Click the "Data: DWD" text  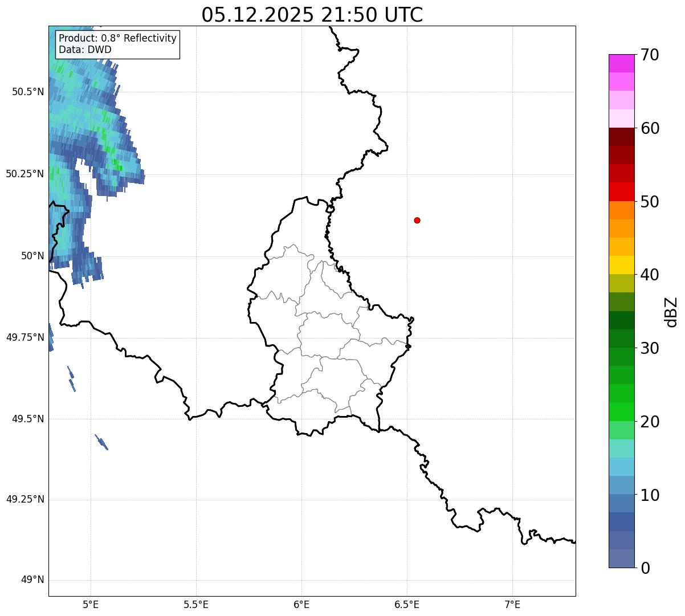(x=85, y=50)
